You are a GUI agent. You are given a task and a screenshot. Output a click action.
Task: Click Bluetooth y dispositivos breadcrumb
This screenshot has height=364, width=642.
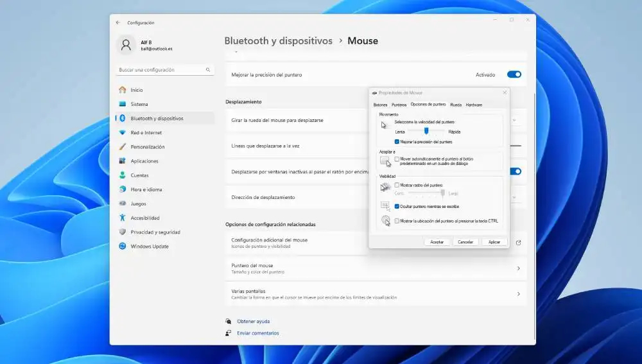pyautogui.click(x=279, y=41)
